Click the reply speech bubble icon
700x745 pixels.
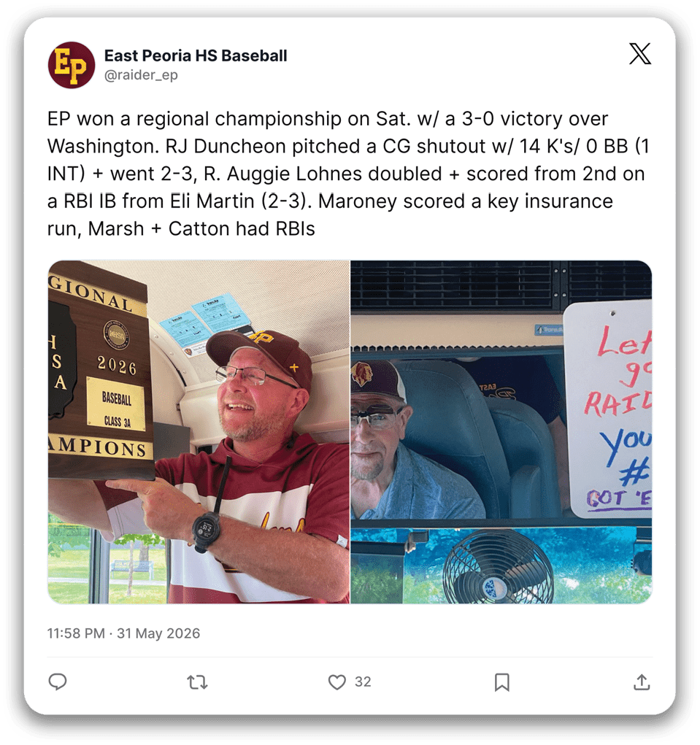[58, 682]
